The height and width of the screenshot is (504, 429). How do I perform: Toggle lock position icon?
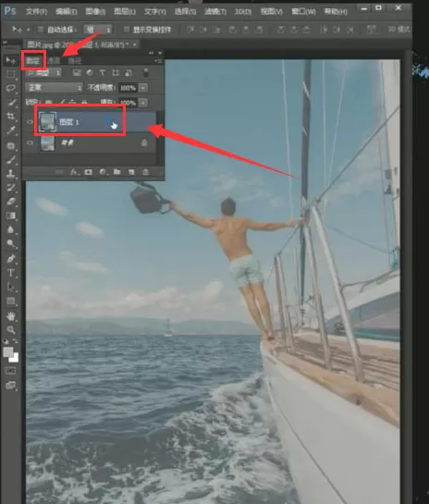(x=73, y=103)
